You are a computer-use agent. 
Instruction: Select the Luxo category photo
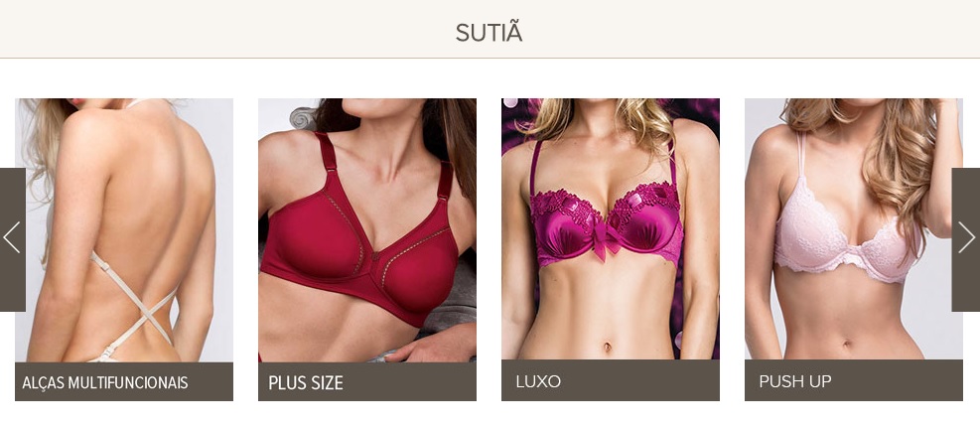tap(610, 228)
